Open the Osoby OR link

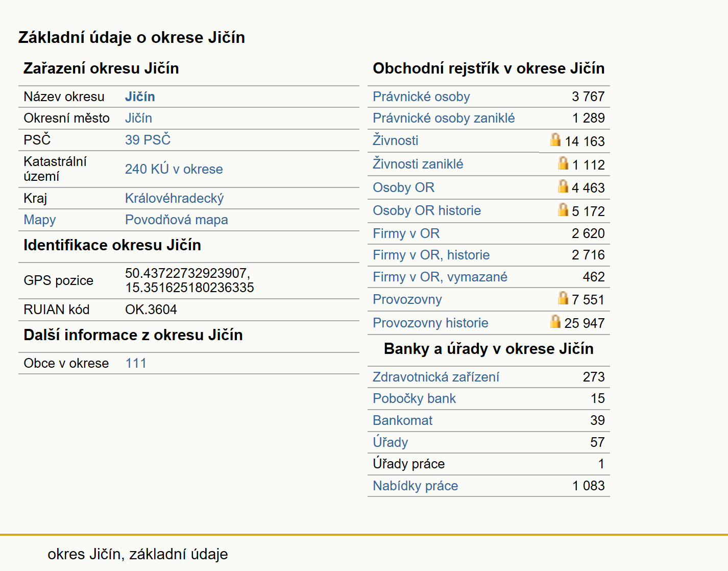[x=403, y=187]
